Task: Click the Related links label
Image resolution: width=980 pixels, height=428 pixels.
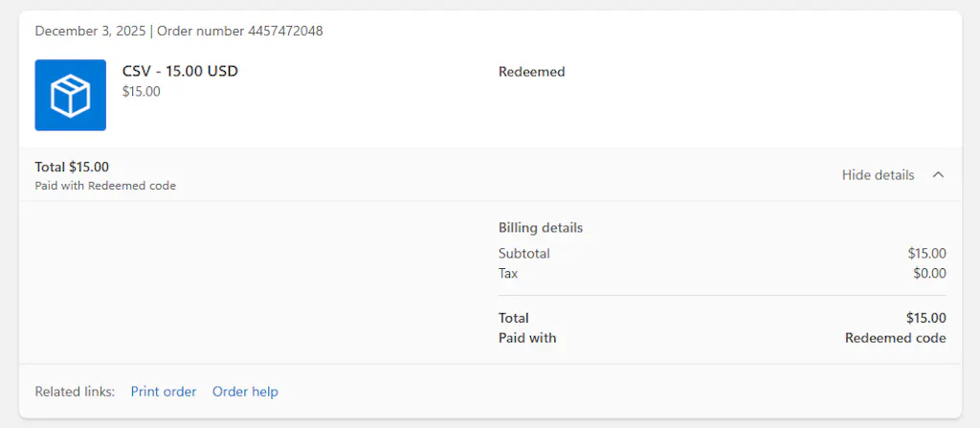Action: click(x=75, y=392)
